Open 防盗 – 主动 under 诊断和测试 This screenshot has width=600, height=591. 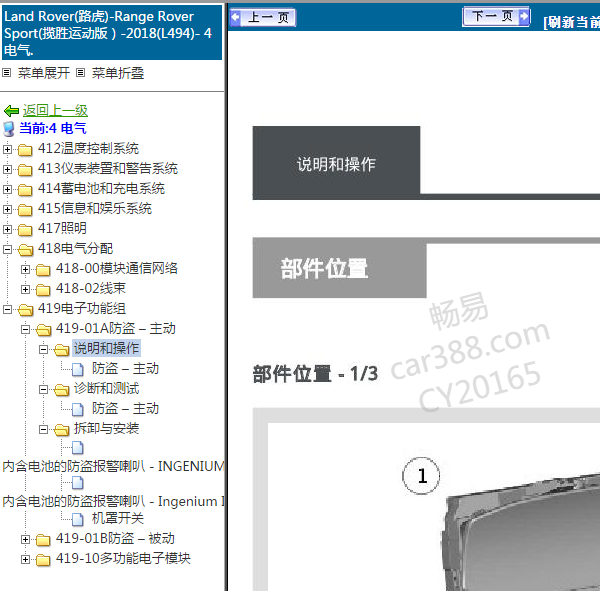point(125,408)
